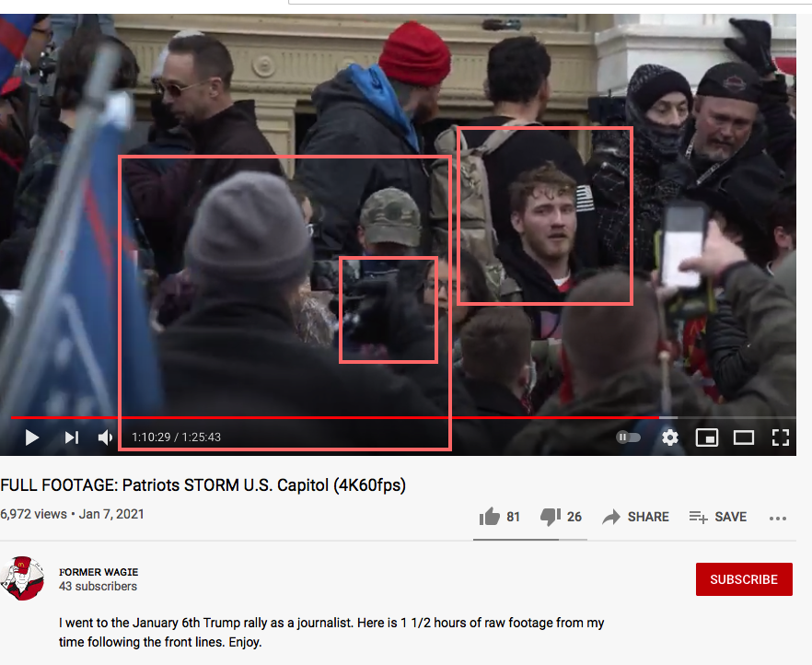Image resolution: width=812 pixels, height=665 pixels.
Task: Switch to theater mode
Action: pyautogui.click(x=744, y=437)
